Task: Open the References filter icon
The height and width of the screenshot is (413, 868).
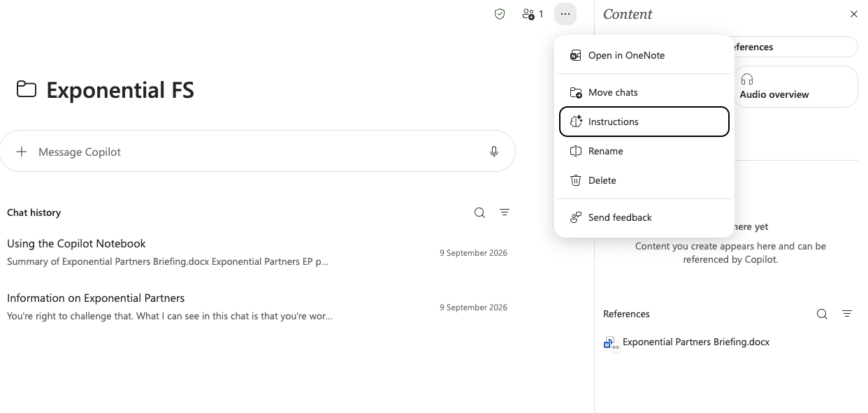Action: [847, 314]
